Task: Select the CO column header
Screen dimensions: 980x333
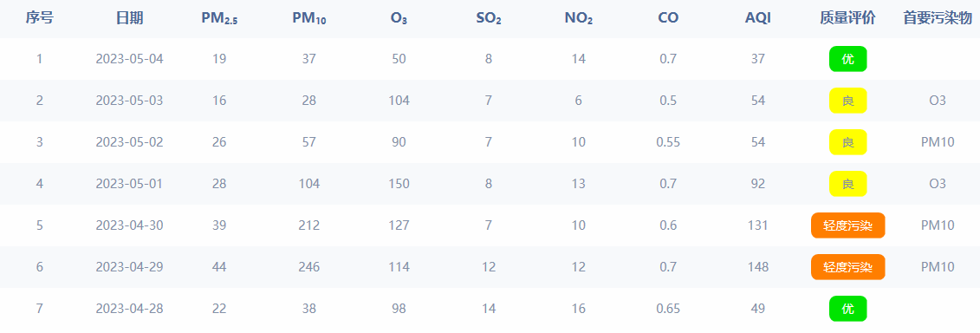Action: 668,18
